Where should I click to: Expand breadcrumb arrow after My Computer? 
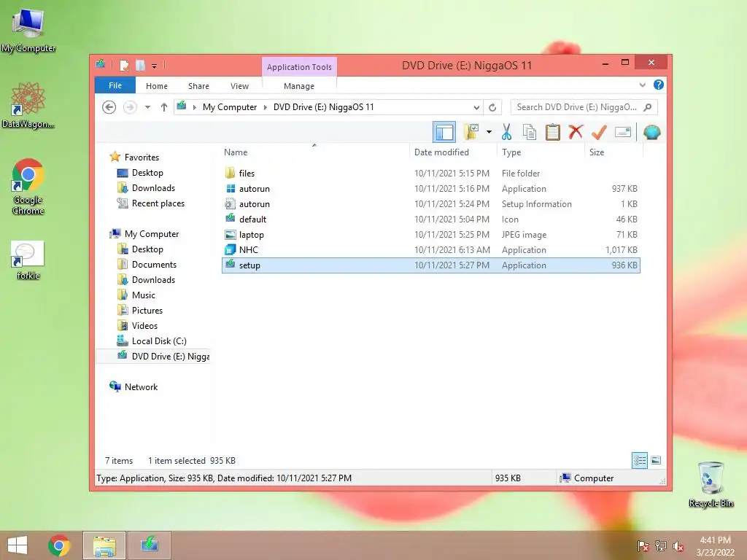(x=266, y=107)
